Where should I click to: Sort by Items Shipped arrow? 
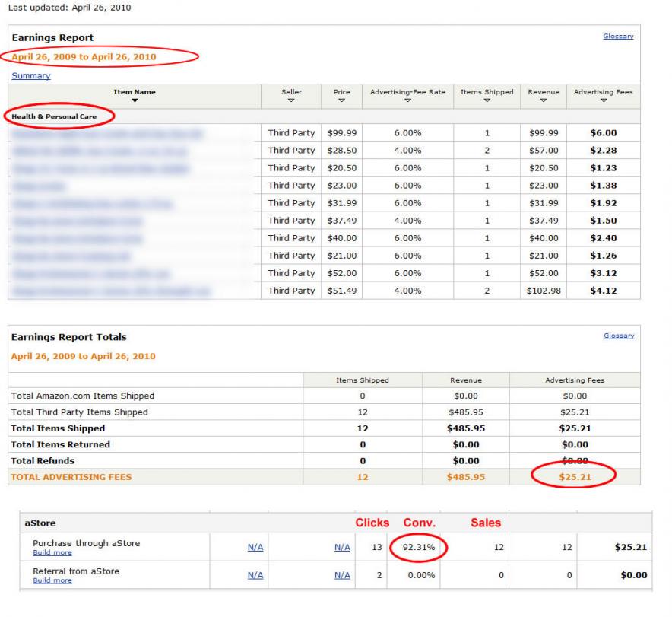[487, 100]
